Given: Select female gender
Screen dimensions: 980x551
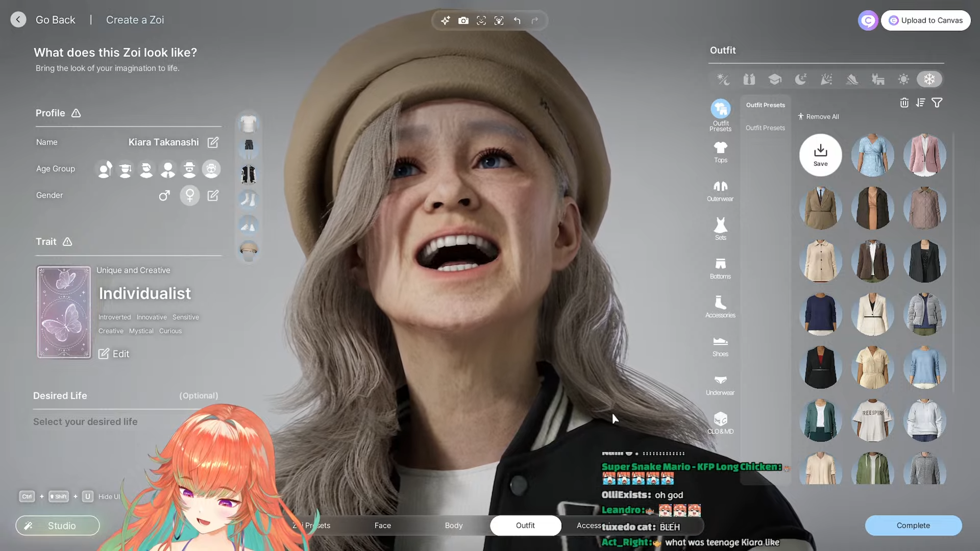Looking at the screenshot, I should coord(190,195).
